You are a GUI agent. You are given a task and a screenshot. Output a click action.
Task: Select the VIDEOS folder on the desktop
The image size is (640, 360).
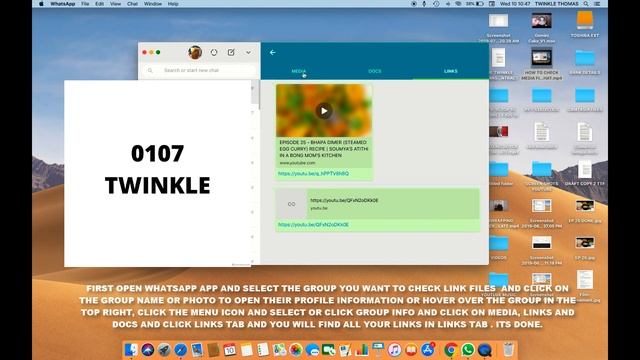[x=498, y=247]
